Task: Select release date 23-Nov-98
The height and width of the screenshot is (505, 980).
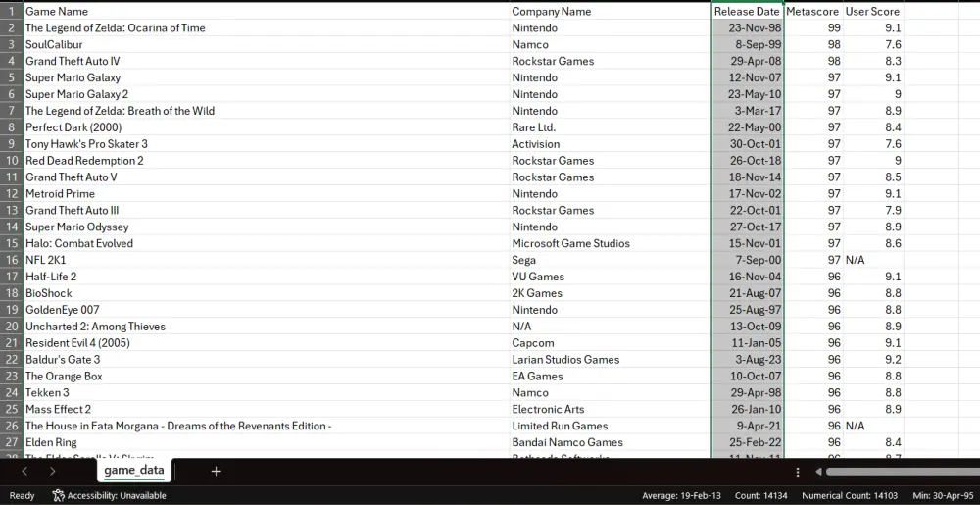Action: (748, 28)
